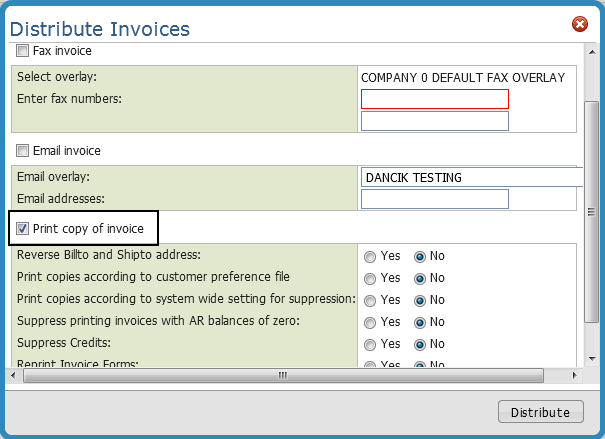Image resolution: width=605 pixels, height=439 pixels.
Task: Close the Distribute Invoices dialog
Action: click(579, 24)
